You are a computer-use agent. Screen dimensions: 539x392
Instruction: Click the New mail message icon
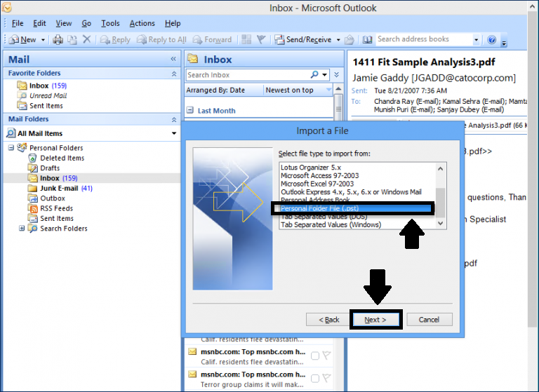[x=14, y=39]
